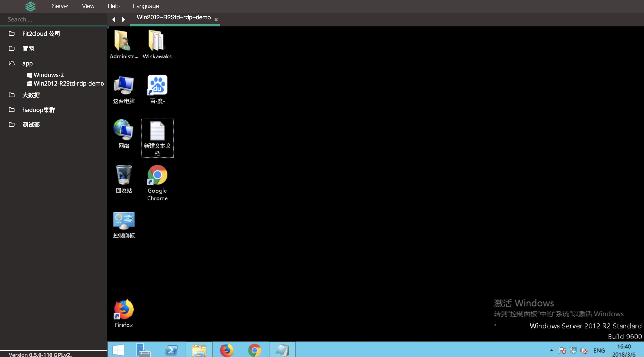Click the Help menu item
Viewport: 644px width, 357px height.
click(x=113, y=6)
